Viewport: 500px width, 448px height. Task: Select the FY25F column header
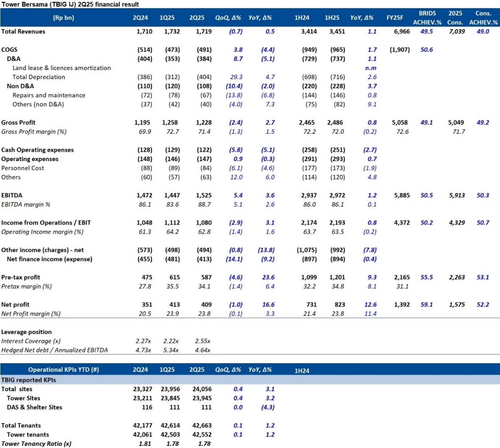pos(395,18)
